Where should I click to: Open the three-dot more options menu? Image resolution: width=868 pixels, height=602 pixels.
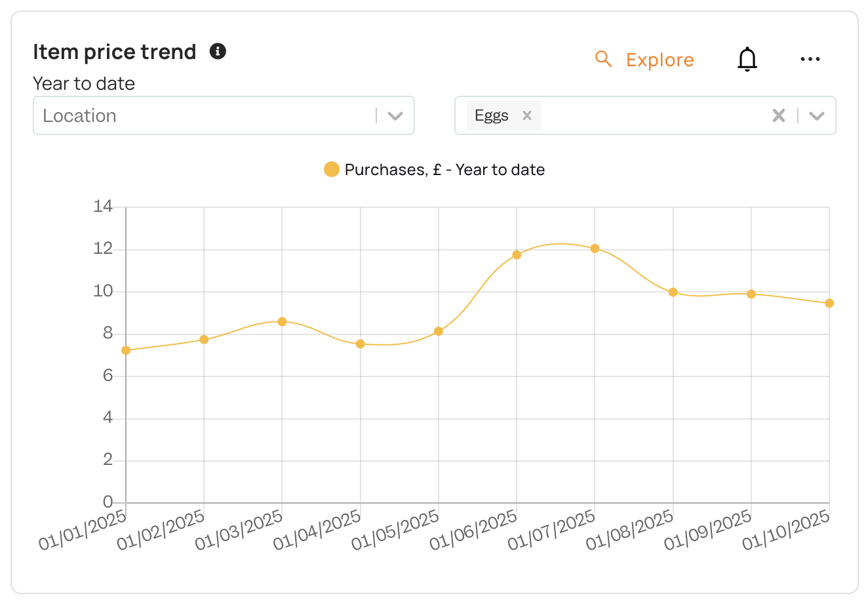(810, 59)
